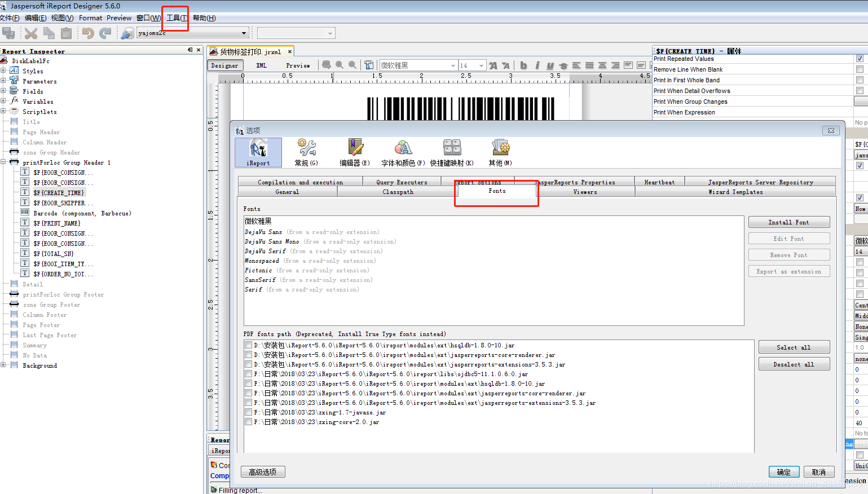The width and height of the screenshot is (868, 494).
Task: Open the 微软雅黑 font name dropdown
Action: click(453, 65)
